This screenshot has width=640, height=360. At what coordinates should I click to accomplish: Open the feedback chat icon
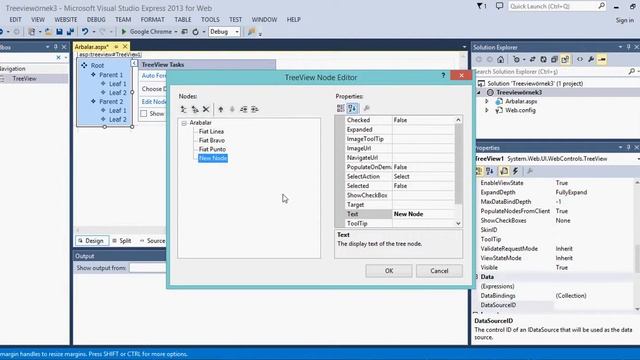click(x=500, y=6)
